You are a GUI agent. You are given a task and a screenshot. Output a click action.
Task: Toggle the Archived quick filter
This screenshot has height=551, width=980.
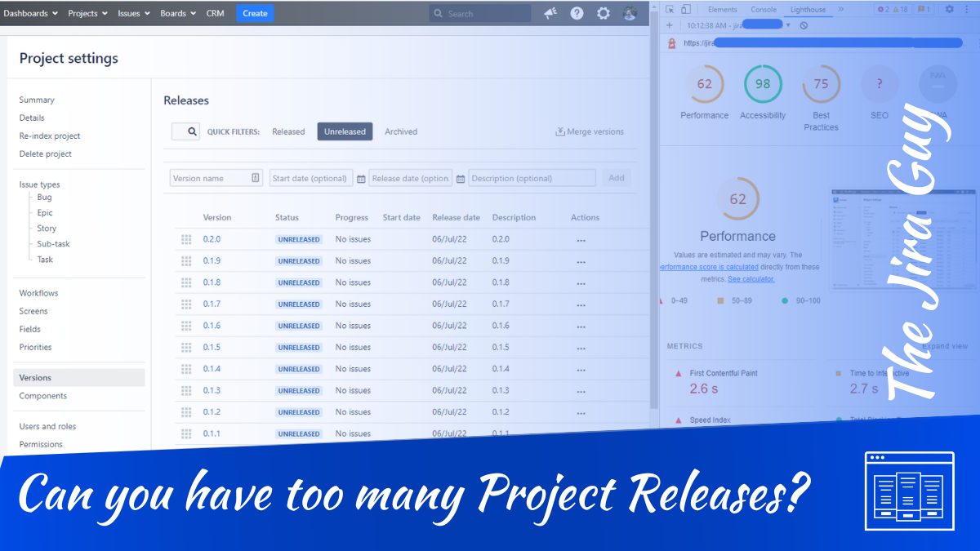401,131
